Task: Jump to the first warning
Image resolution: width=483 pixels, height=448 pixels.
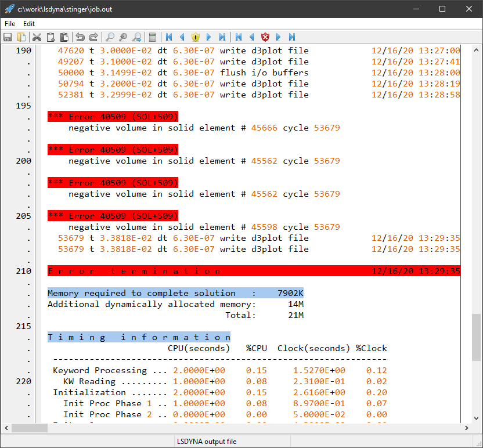Action: pos(169,37)
